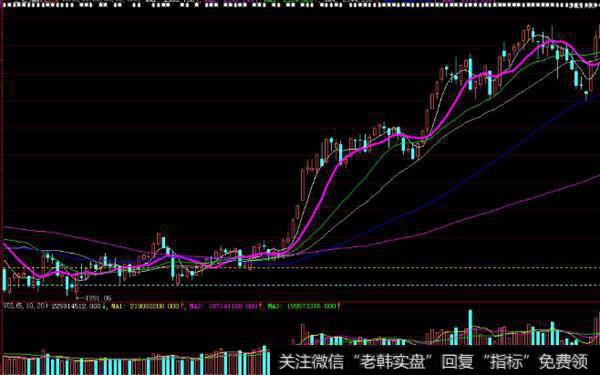Click the date label in top-right corner
This screenshot has width=600, height=375.
[x=585, y=5]
